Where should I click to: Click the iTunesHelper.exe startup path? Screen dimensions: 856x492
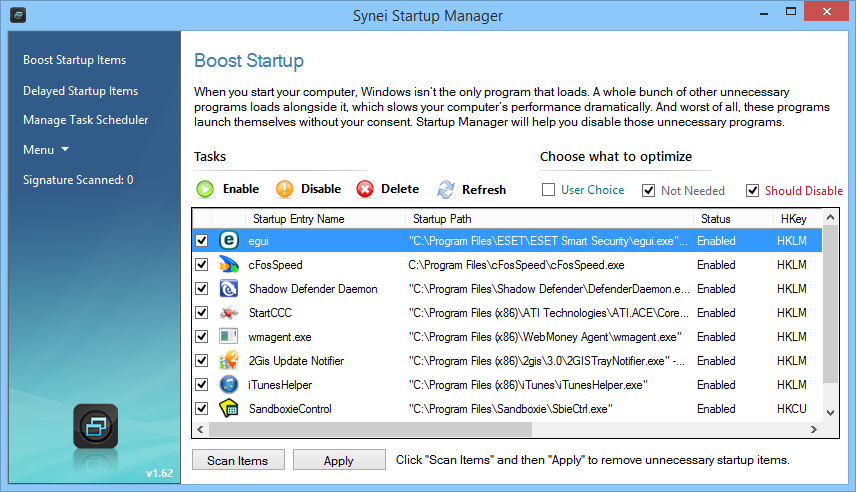(x=528, y=385)
